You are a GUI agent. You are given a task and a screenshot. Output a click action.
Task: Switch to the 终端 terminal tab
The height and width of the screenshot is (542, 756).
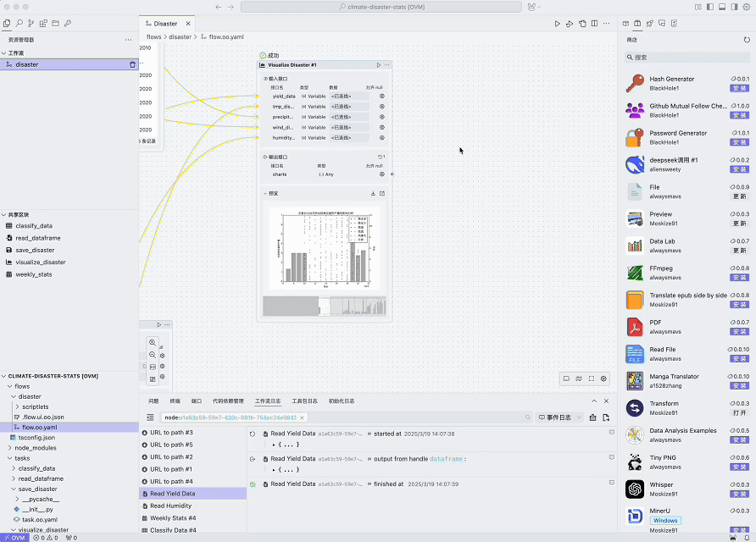click(175, 401)
